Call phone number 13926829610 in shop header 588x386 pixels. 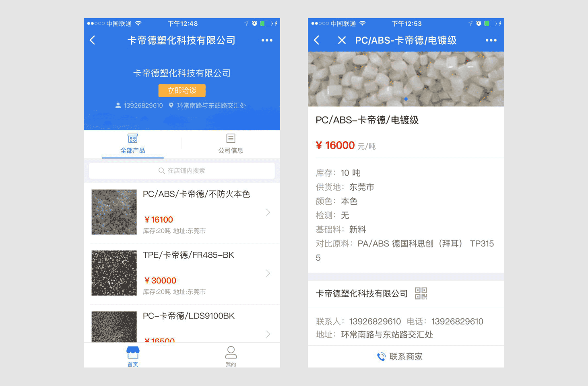pos(143,105)
